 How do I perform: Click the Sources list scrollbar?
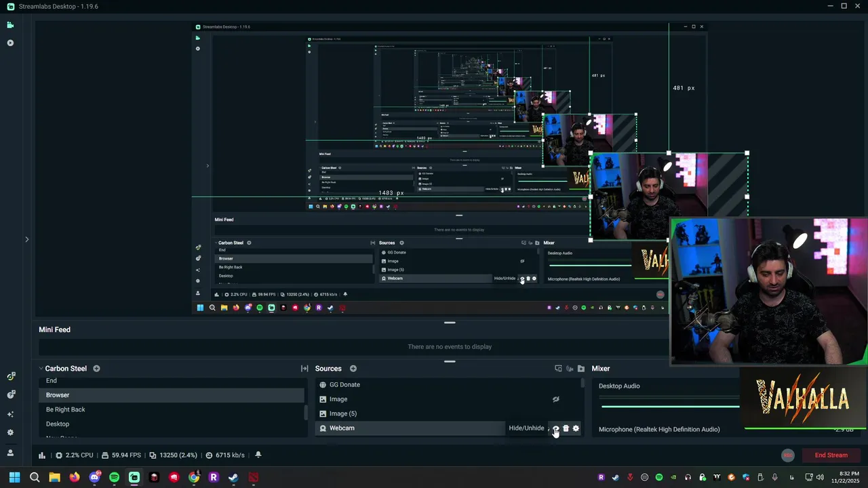[x=583, y=384]
